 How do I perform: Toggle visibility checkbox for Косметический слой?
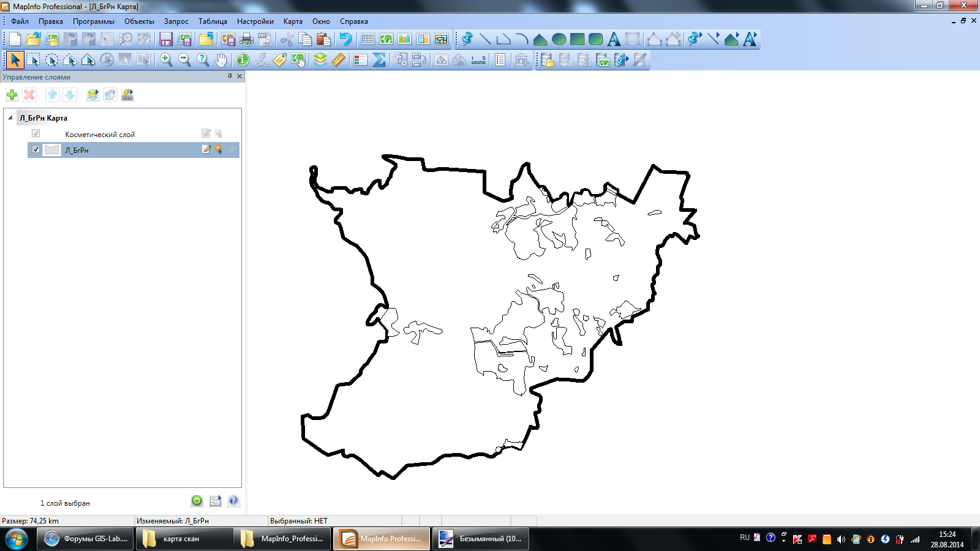click(x=36, y=133)
